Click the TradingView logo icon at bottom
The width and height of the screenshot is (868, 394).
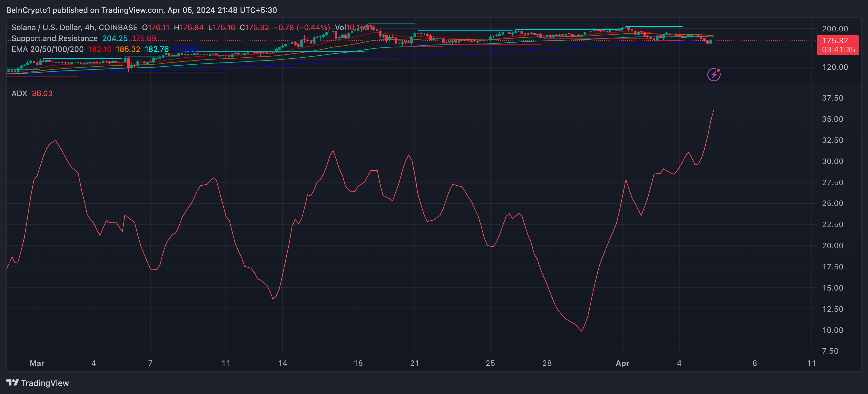pyautogui.click(x=13, y=382)
